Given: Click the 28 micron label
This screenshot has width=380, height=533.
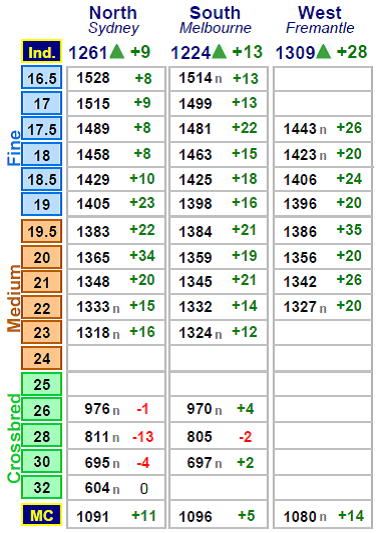Looking at the screenshot, I should point(41,436).
